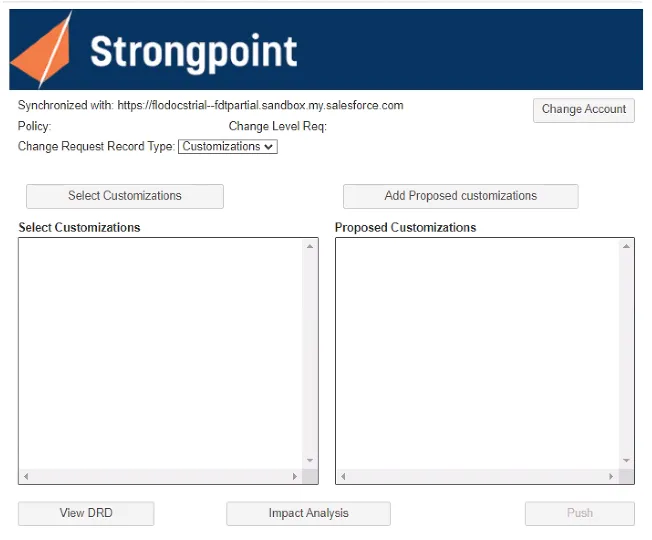Click the Push button
Image resolution: width=652 pixels, height=540 pixels.
click(580, 513)
